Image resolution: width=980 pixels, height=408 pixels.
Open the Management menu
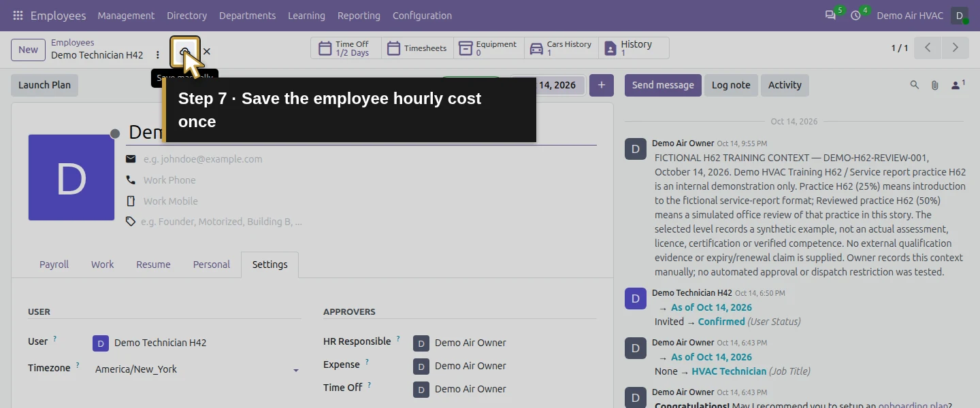pyautogui.click(x=126, y=16)
